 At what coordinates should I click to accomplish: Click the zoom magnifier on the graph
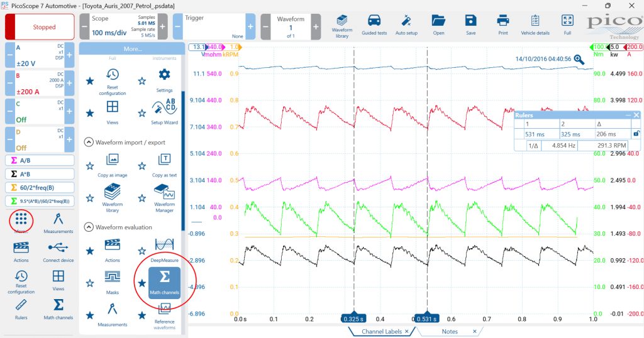(579, 60)
